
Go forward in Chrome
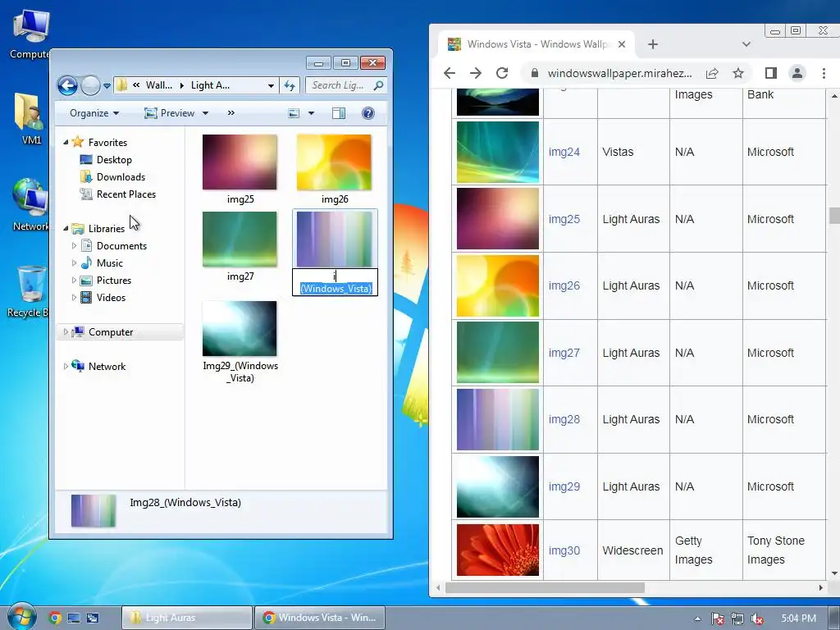point(475,73)
